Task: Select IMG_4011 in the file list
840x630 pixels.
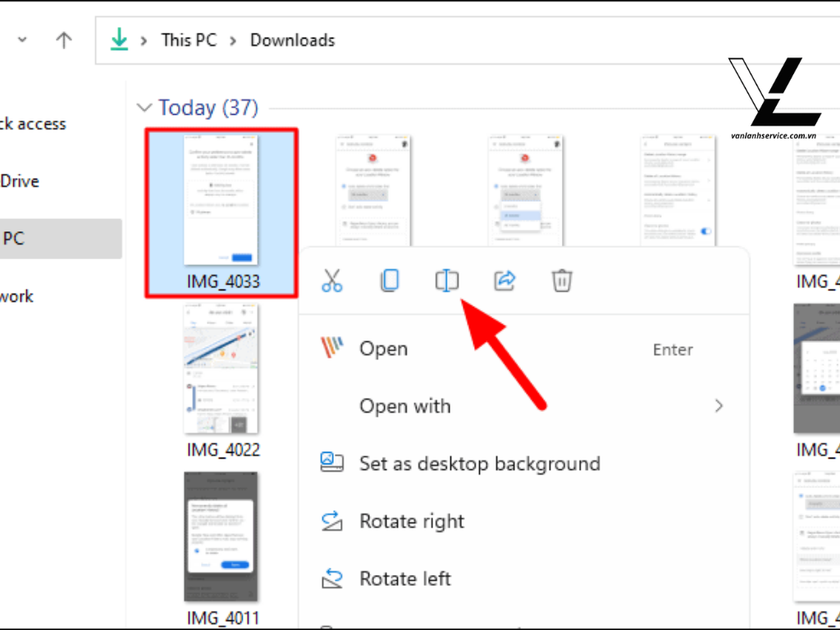Action: click(x=221, y=536)
